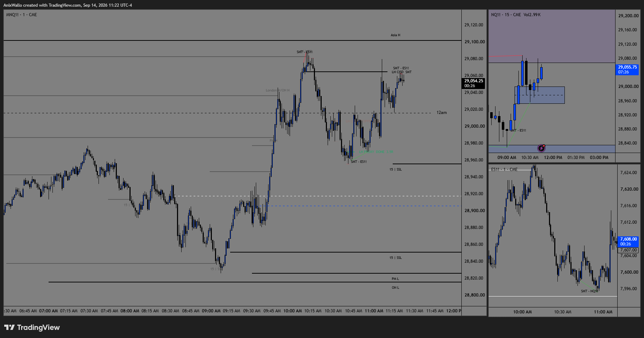This screenshot has width=644, height=338.
Task: Click the 'Asia H' level label
Action: pos(395,35)
